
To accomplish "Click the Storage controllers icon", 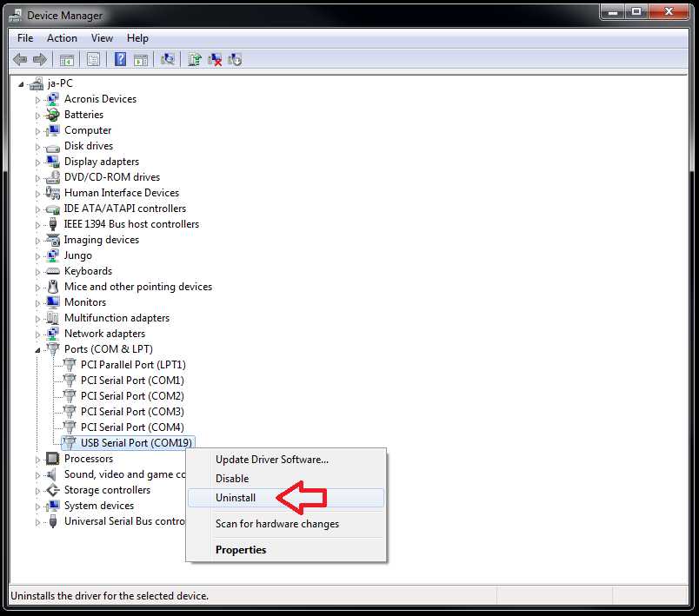I will point(53,490).
